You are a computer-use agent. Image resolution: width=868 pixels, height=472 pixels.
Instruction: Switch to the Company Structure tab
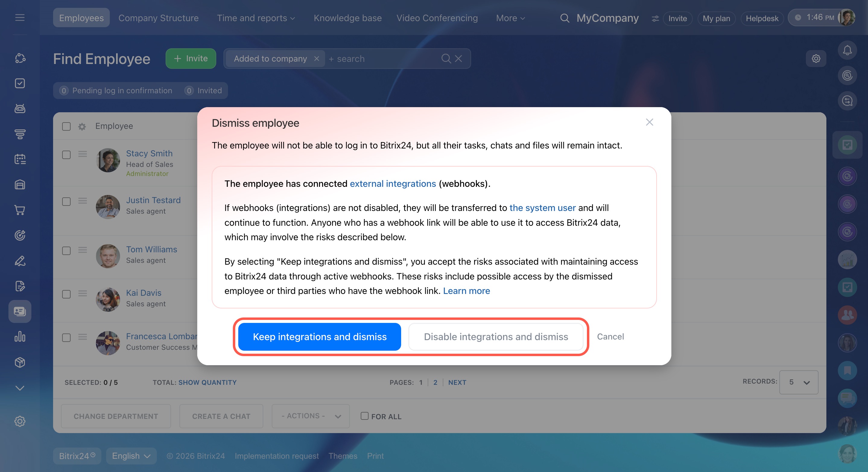tap(158, 18)
